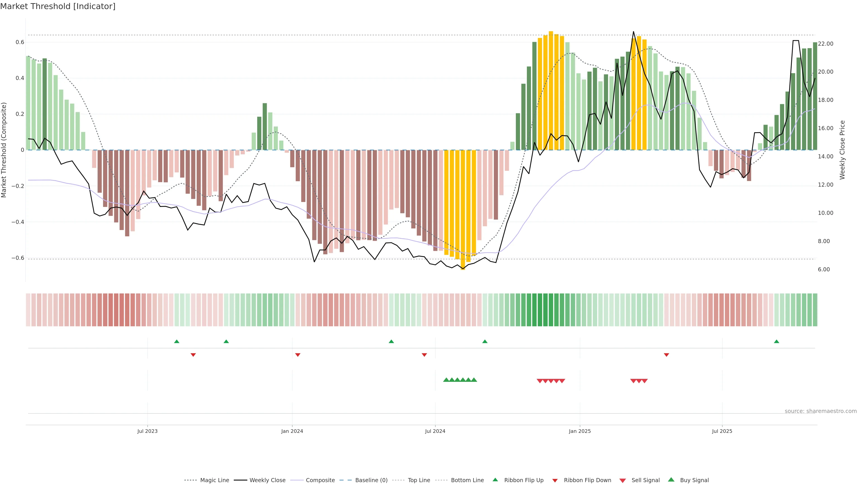Hide the Composite series in legend
868x488 pixels.
(320, 480)
